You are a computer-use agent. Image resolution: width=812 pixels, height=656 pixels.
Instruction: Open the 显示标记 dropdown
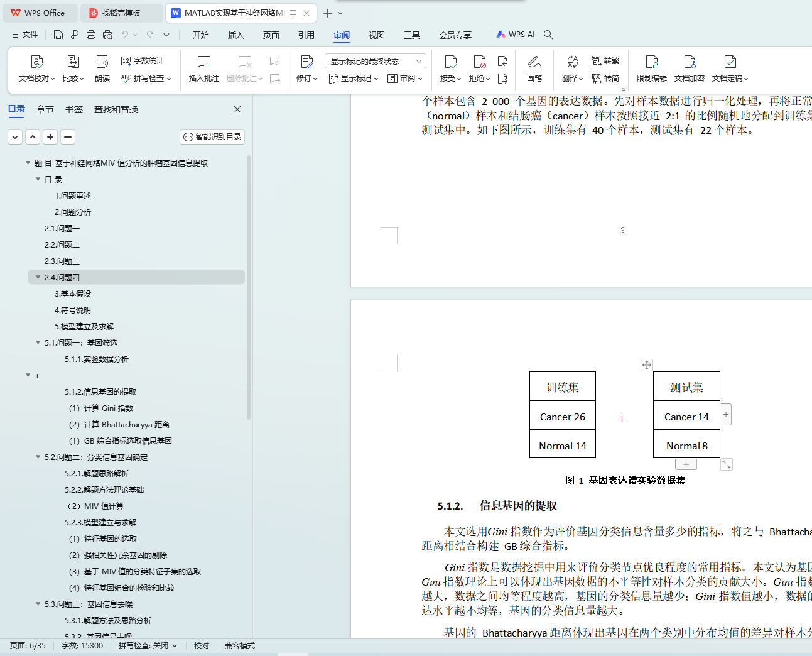[354, 79]
